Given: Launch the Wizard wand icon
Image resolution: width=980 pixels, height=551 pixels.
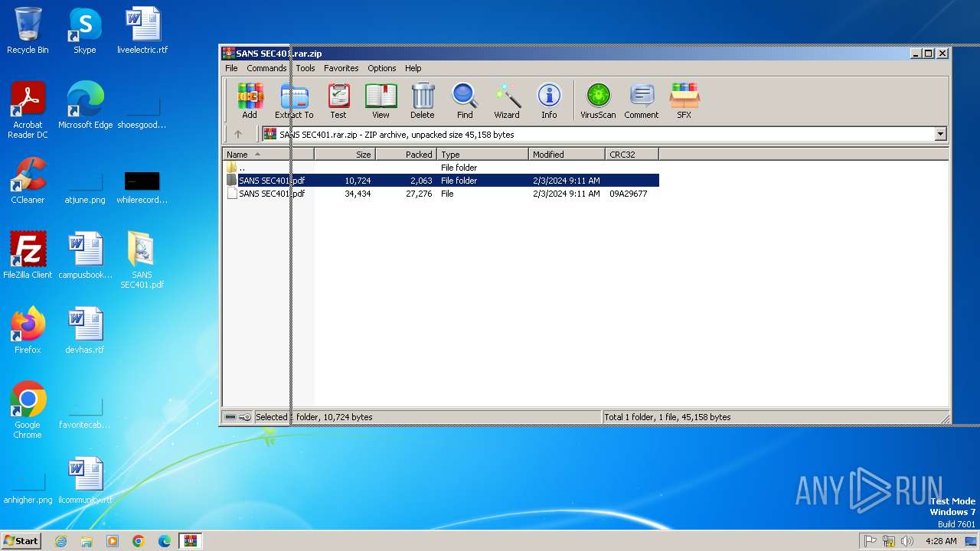Looking at the screenshot, I should pos(507,101).
